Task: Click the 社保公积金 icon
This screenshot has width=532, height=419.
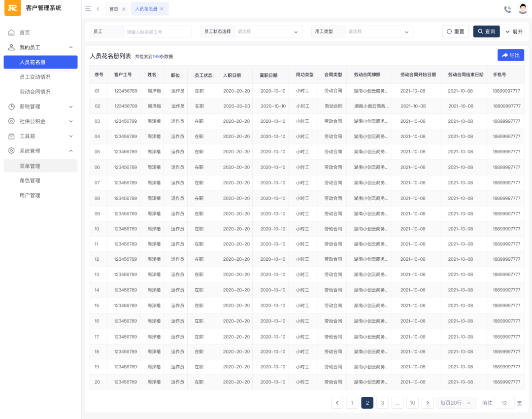Action: coord(11,121)
